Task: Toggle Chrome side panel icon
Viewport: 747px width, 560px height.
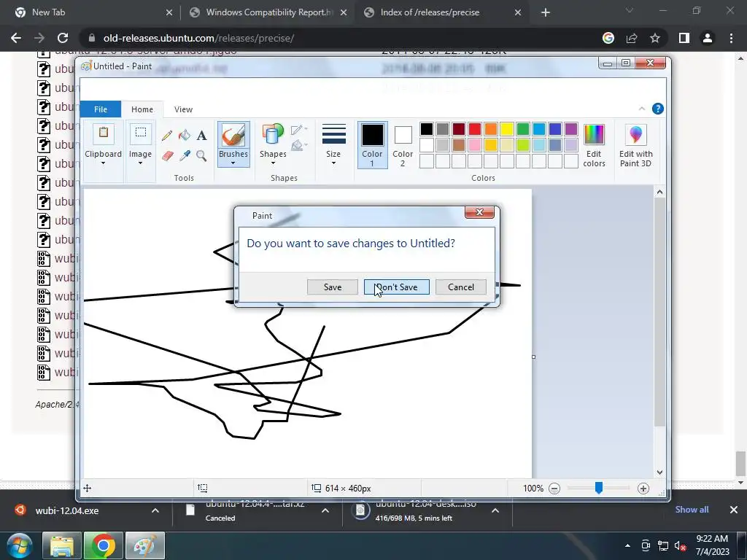Action: click(x=684, y=38)
